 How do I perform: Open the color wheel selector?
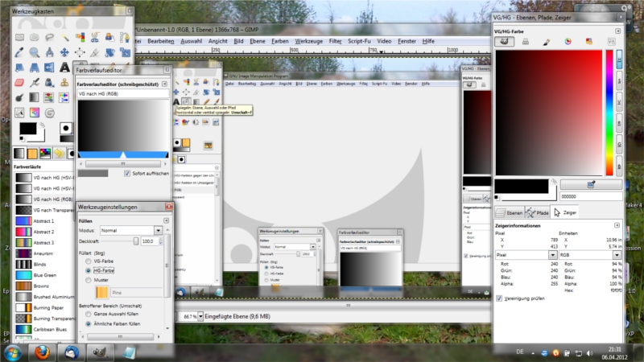[x=568, y=42]
